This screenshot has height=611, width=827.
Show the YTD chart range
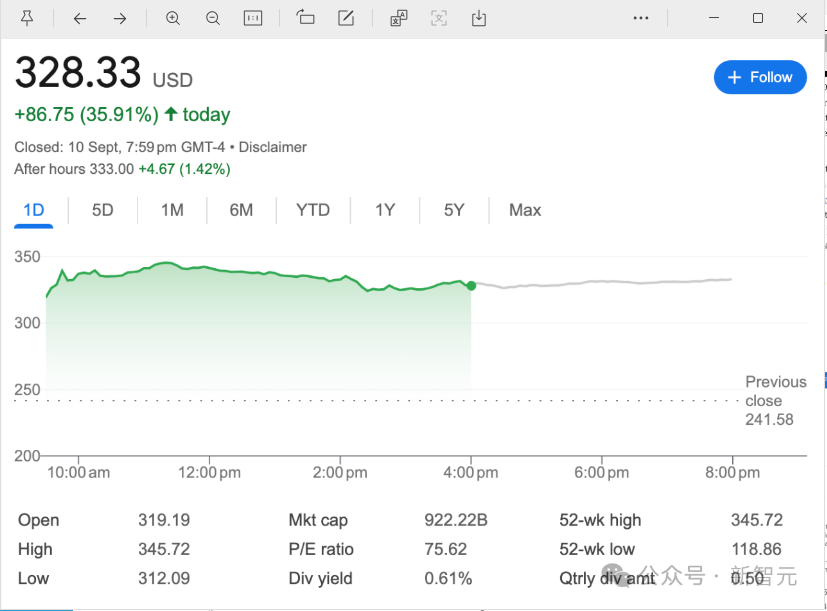tap(313, 210)
